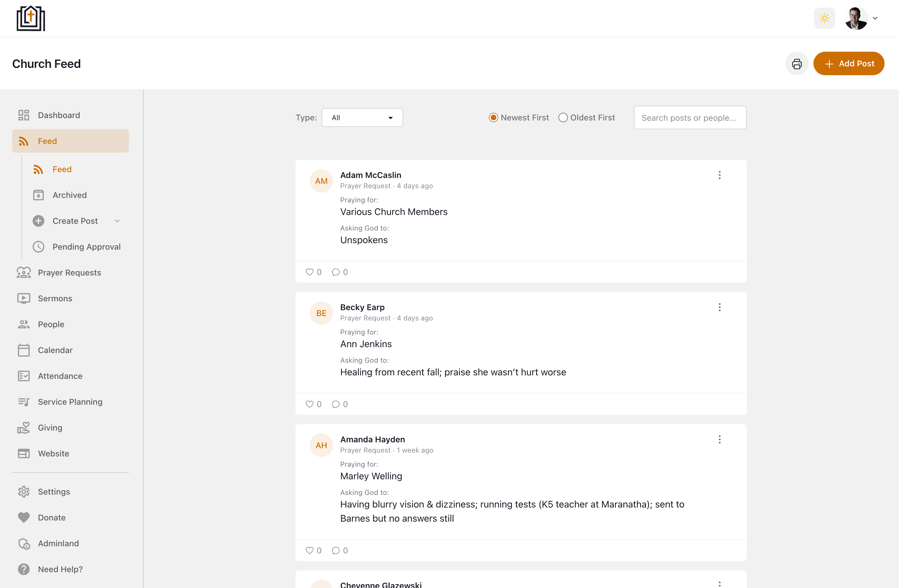
Task: Select the Oldest First radio button
Action: tap(563, 117)
